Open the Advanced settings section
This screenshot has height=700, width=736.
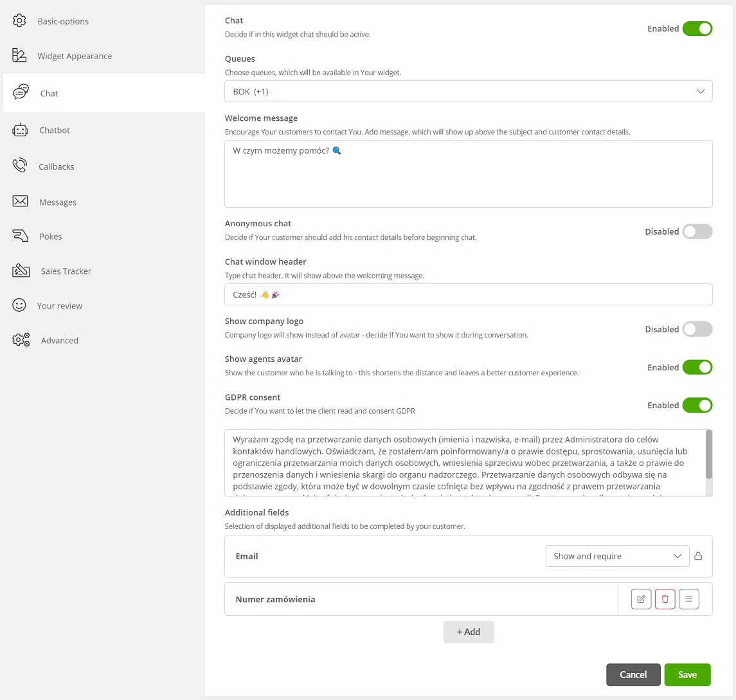(x=60, y=341)
